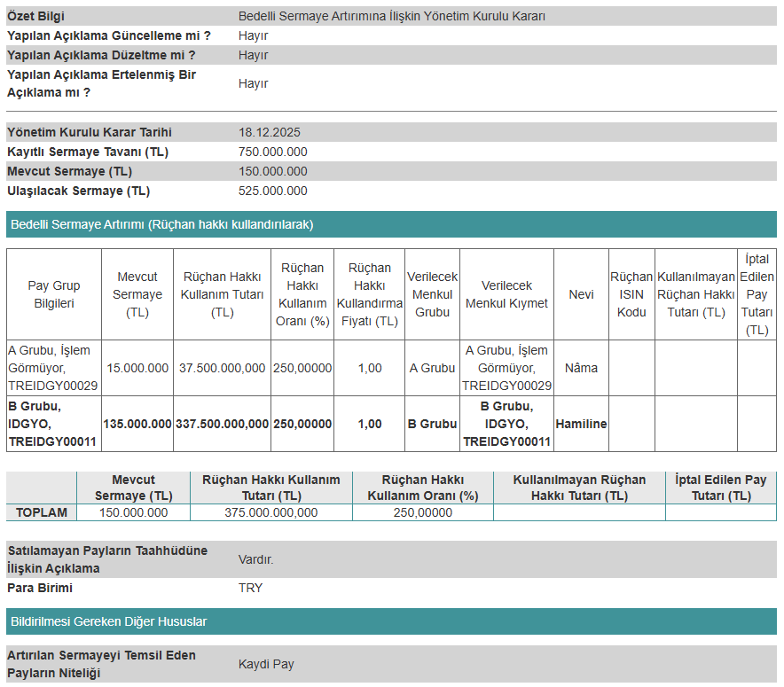Image resolution: width=784 pixels, height=687 pixels.
Task: Select the board decision date 18.12.2025
Action: pyautogui.click(x=270, y=132)
